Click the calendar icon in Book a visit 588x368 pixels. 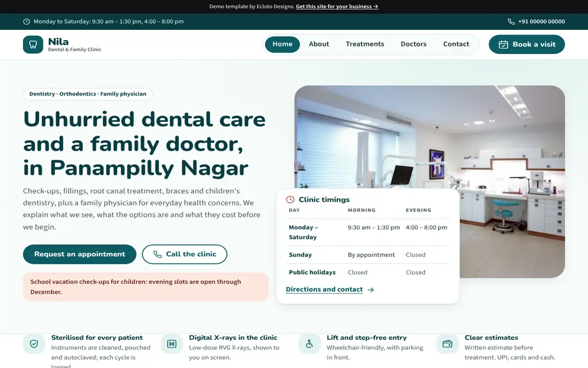coord(503,44)
